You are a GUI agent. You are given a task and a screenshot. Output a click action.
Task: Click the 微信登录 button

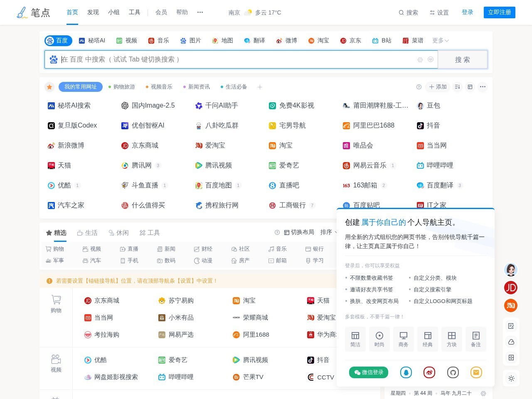pos(369,372)
